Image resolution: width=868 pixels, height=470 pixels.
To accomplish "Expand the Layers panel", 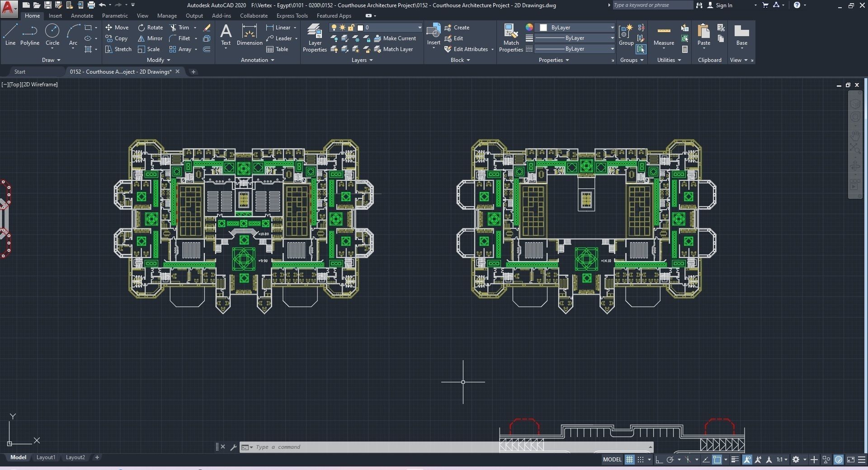I will click(x=362, y=60).
